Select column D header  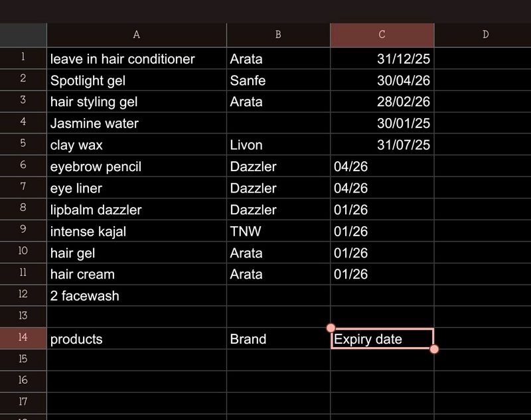pos(483,35)
